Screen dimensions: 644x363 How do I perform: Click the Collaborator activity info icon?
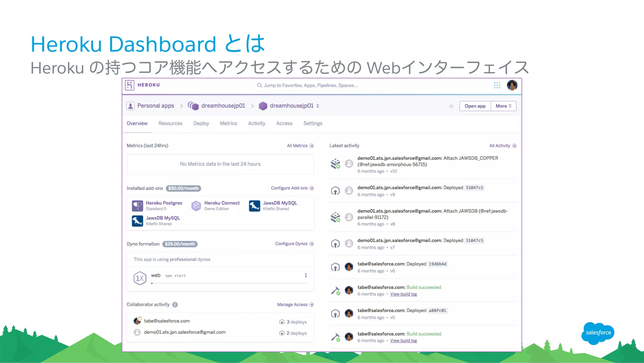175,304
